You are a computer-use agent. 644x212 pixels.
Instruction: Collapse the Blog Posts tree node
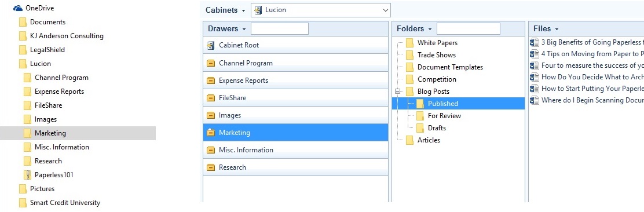click(x=397, y=92)
